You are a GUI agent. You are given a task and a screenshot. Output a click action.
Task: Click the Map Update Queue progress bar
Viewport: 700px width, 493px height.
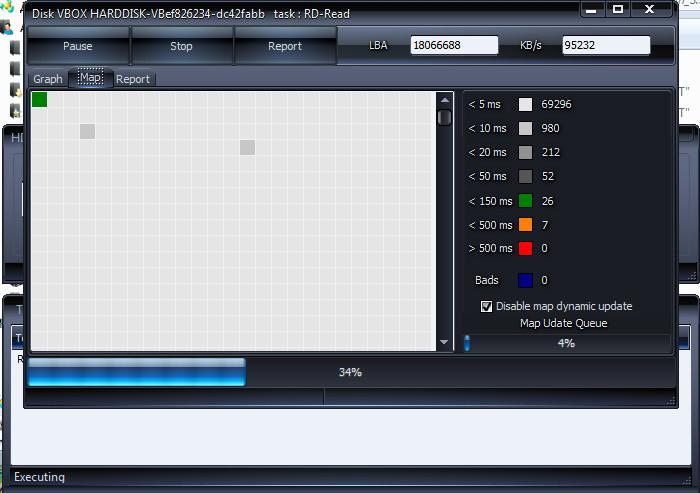tap(566, 343)
